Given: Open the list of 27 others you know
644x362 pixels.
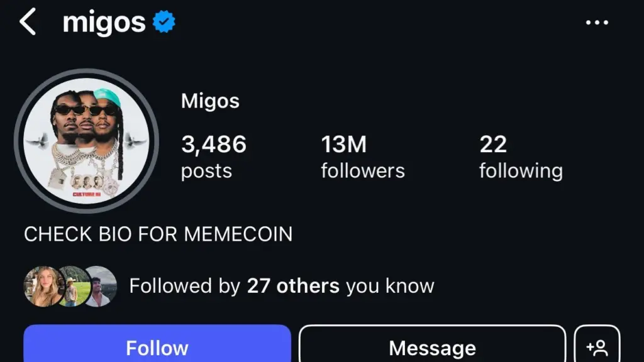Looking at the screenshot, I should click(293, 286).
